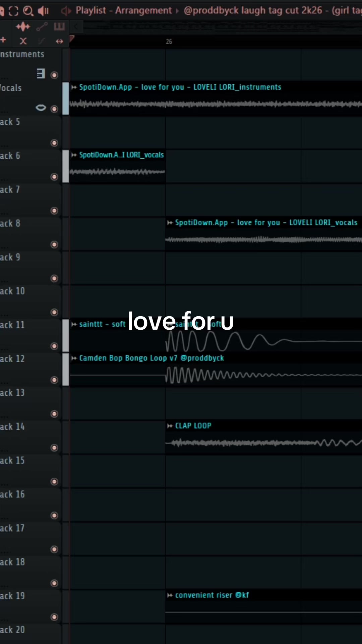Toggle the pattern clips piano filter icon
Screen dimensions: 362x644
tap(59, 26)
